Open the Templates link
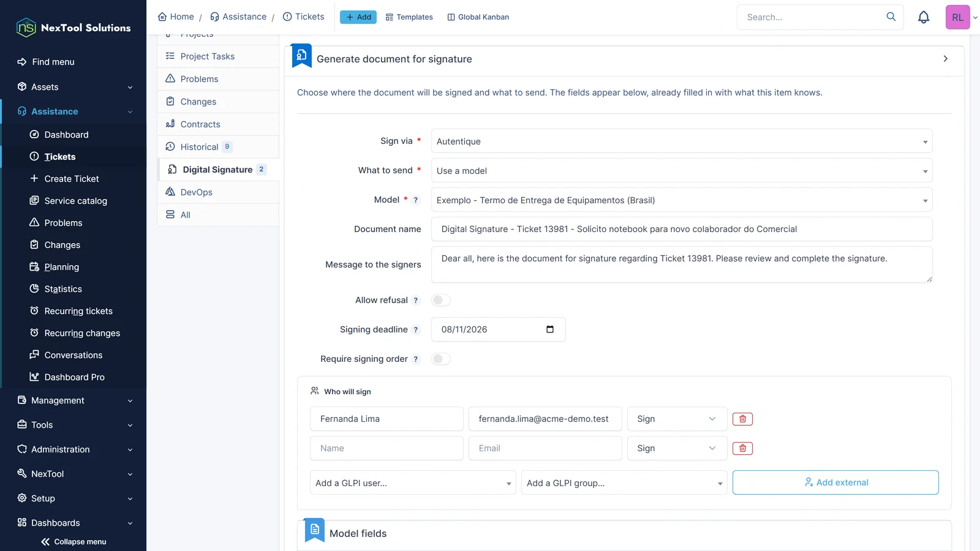The height and width of the screenshot is (551, 980). [x=409, y=17]
